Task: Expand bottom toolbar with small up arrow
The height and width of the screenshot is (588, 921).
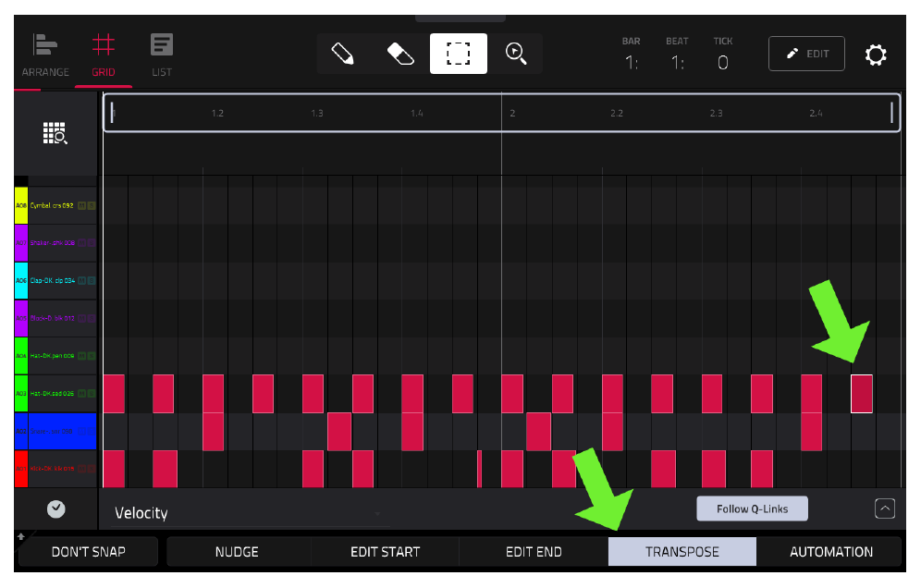Action: (21, 537)
